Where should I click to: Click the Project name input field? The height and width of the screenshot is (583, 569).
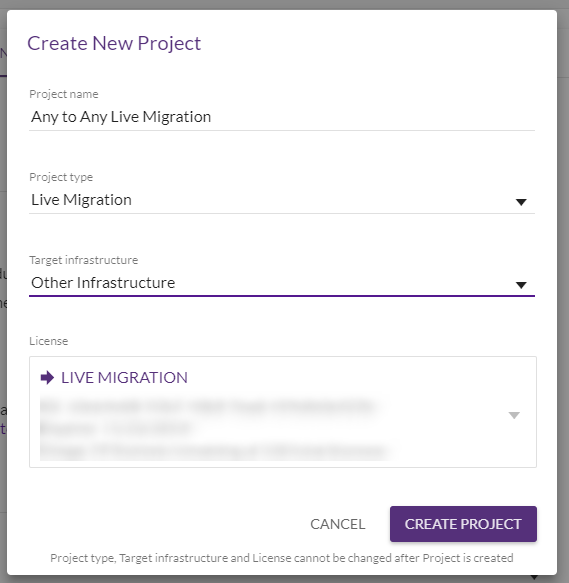click(x=282, y=117)
